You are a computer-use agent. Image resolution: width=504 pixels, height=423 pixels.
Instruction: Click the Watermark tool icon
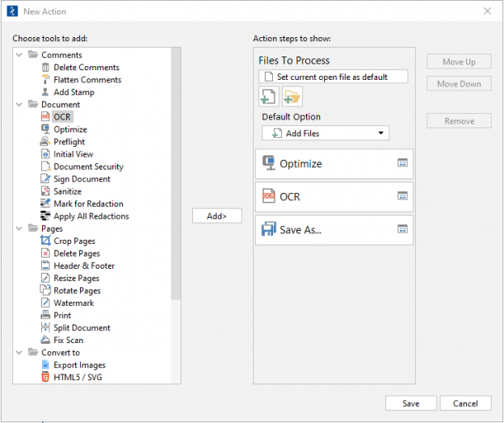pos(46,303)
